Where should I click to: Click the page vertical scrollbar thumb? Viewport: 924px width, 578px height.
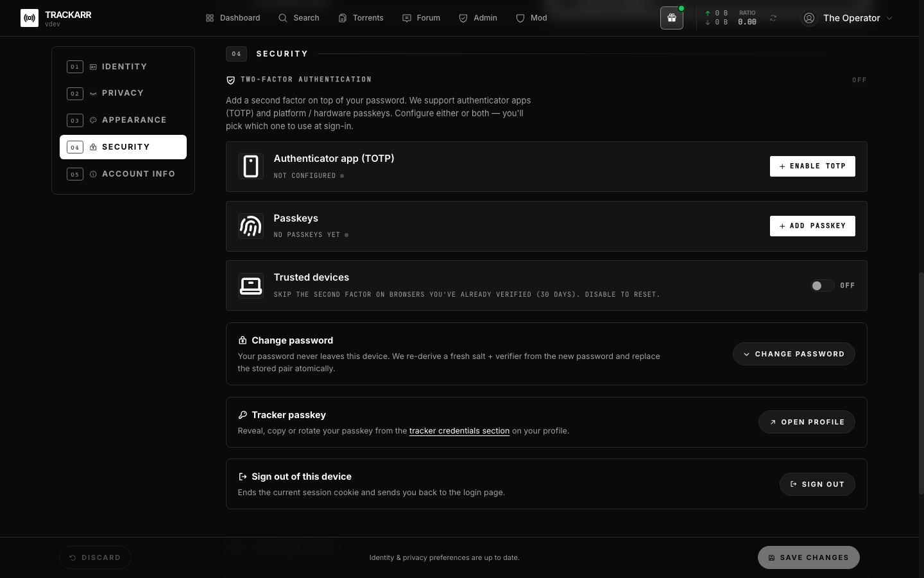click(x=921, y=383)
